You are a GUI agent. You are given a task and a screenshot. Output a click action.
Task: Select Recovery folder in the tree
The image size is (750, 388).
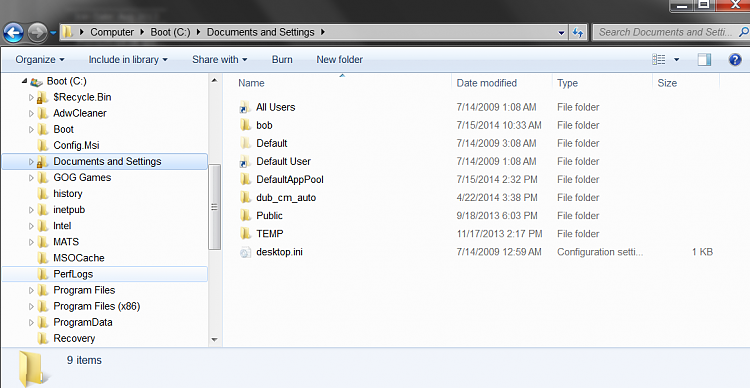point(74,338)
